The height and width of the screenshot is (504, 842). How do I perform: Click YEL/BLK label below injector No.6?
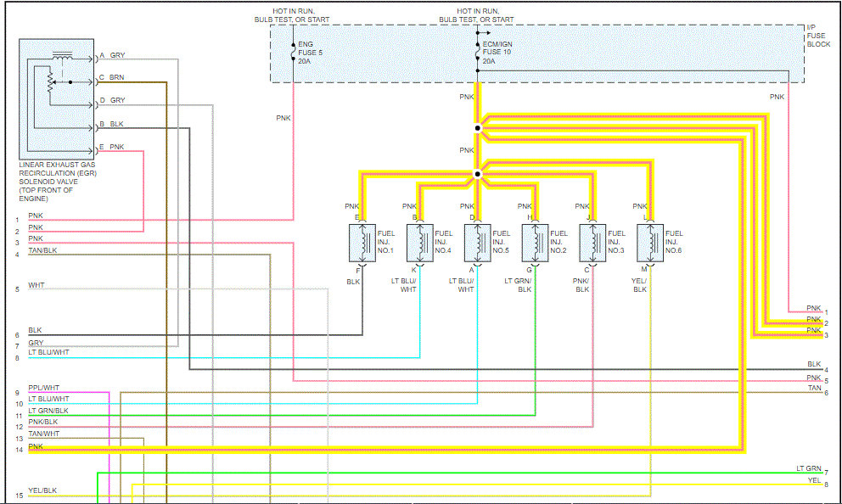[x=639, y=285]
